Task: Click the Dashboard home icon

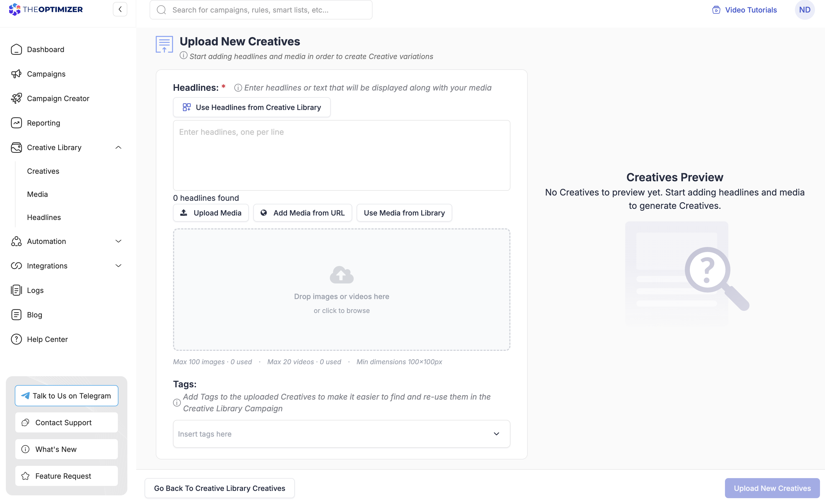Action: (16, 50)
